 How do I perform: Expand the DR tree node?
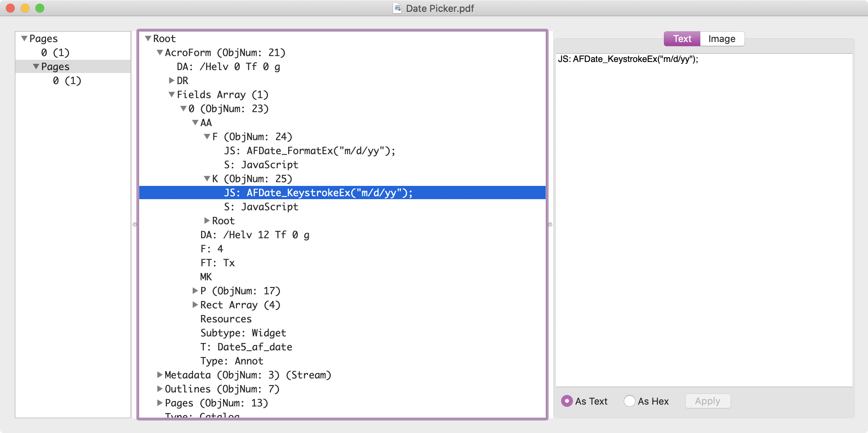coord(171,80)
